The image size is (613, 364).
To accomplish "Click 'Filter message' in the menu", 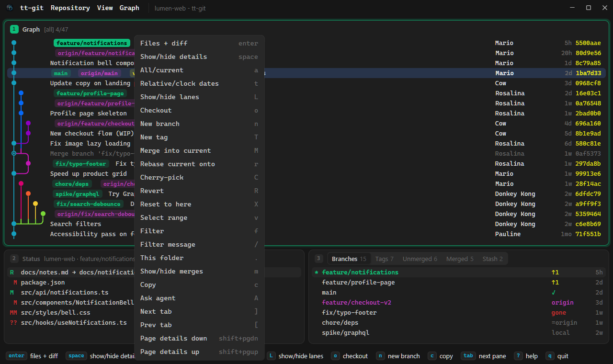I will tap(199, 244).
